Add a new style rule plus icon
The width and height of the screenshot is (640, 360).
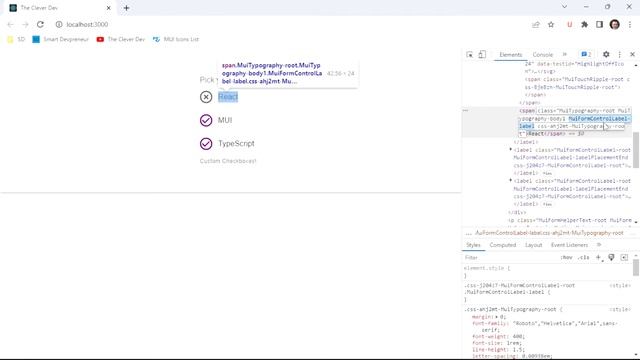(x=598, y=258)
